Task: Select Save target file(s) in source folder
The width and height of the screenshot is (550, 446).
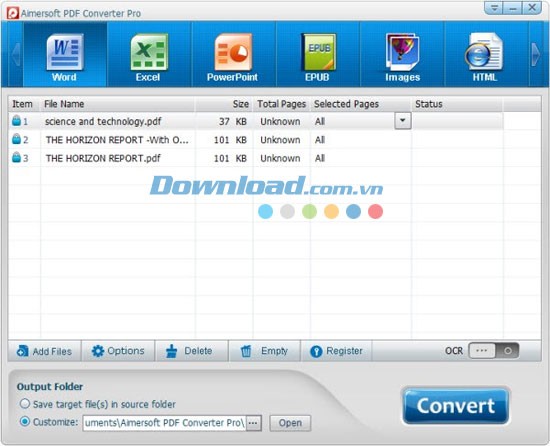Action: 25,404
